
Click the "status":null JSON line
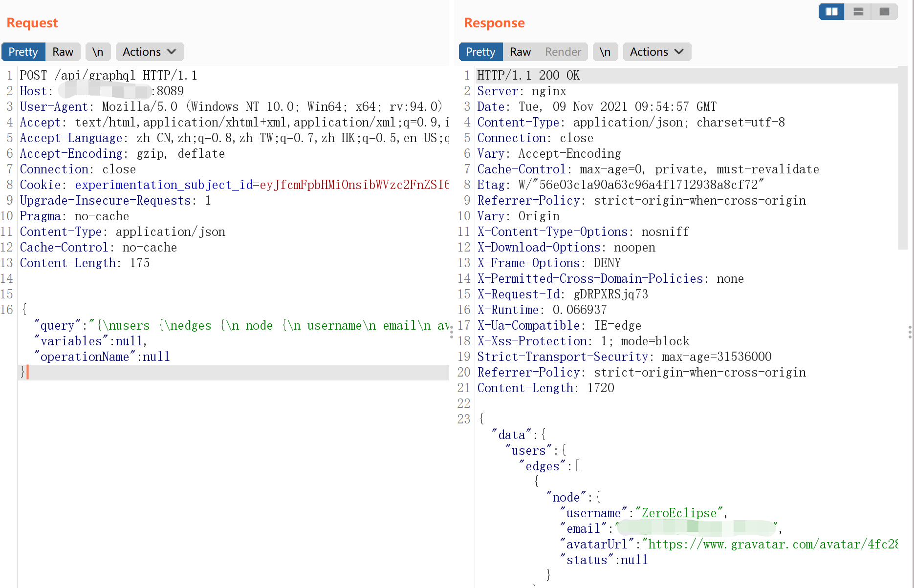point(604,560)
